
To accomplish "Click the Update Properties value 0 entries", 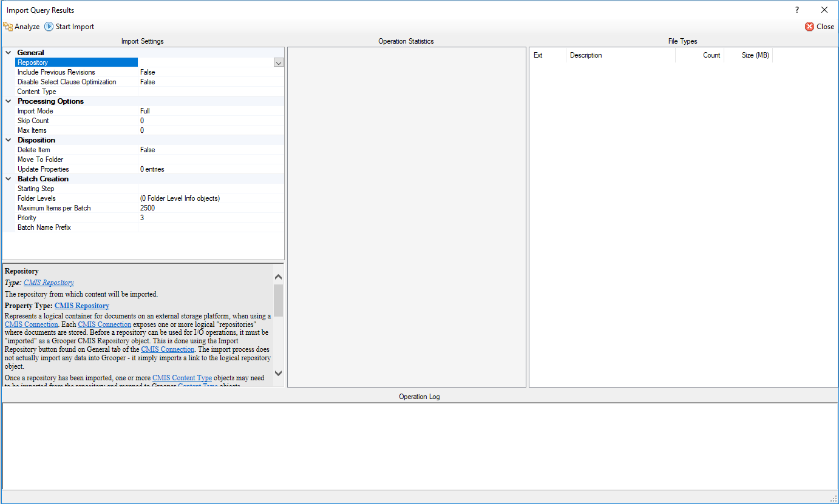I will coord(152,169).
